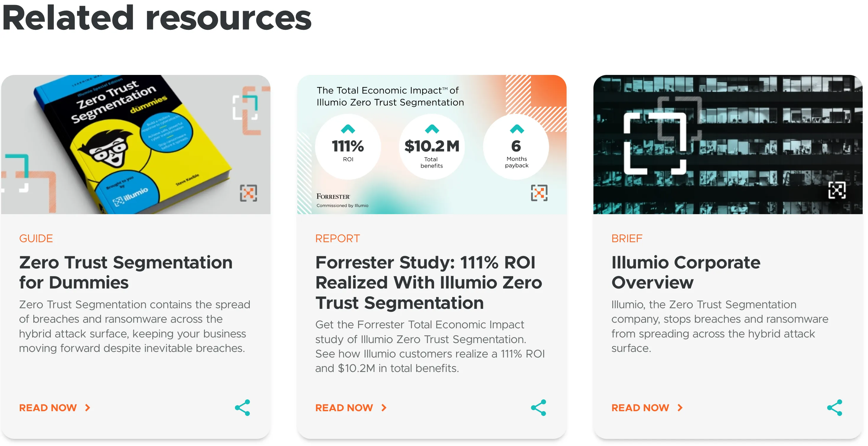The height and width of the screenshot is (446, 868).
Task: Click the Total Economic Impact infographic title
Action: tap(390, 96)
